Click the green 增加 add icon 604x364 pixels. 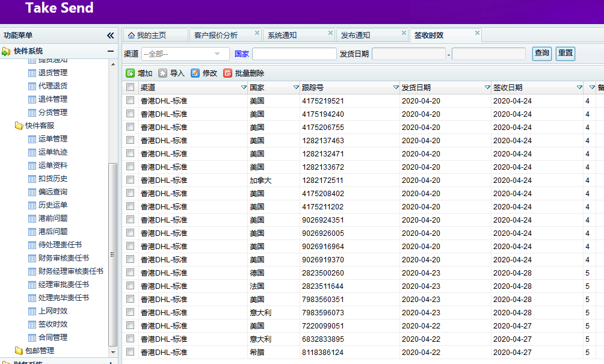click(x=130, y=73)
